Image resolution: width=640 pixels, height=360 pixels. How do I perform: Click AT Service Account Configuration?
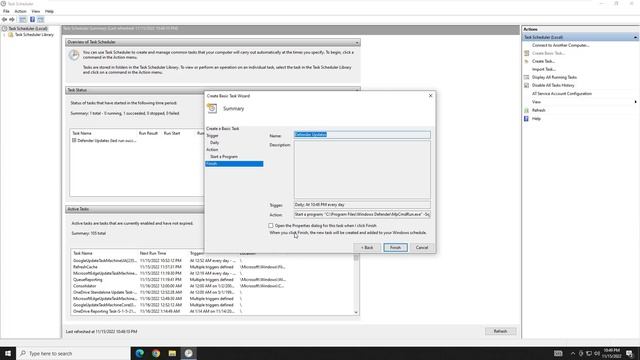click(x=562, y=94)
